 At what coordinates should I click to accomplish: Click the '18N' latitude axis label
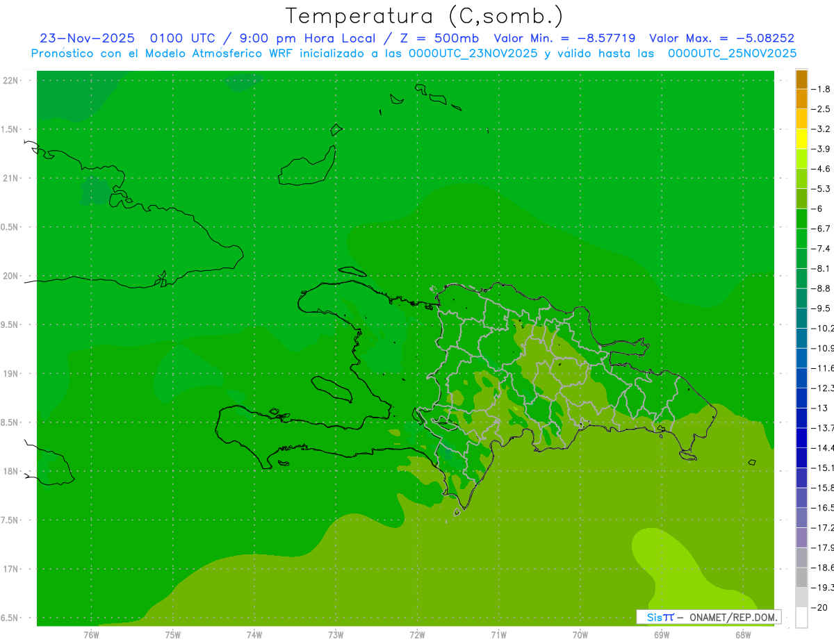pyautogui.click(x=10, y=471)
